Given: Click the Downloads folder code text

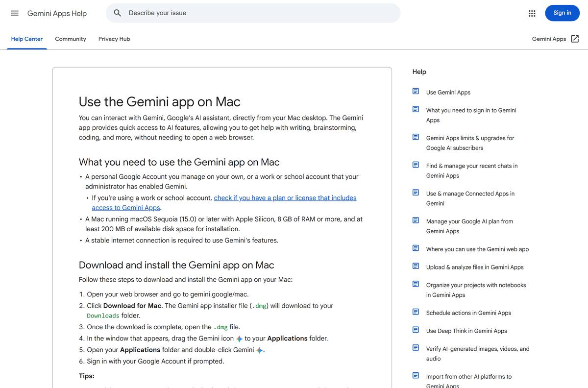Looking at the screenshot, I should point(103,316).
